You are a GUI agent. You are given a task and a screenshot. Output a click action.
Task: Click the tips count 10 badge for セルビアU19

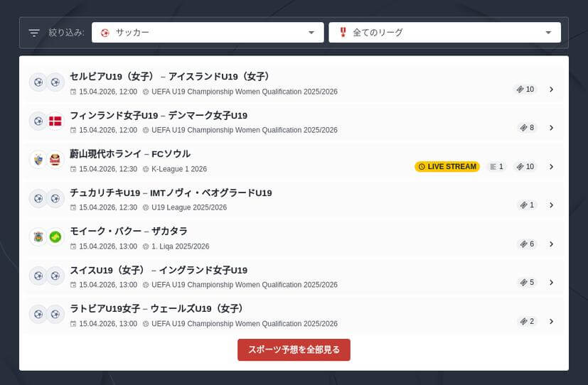(525, 90)
